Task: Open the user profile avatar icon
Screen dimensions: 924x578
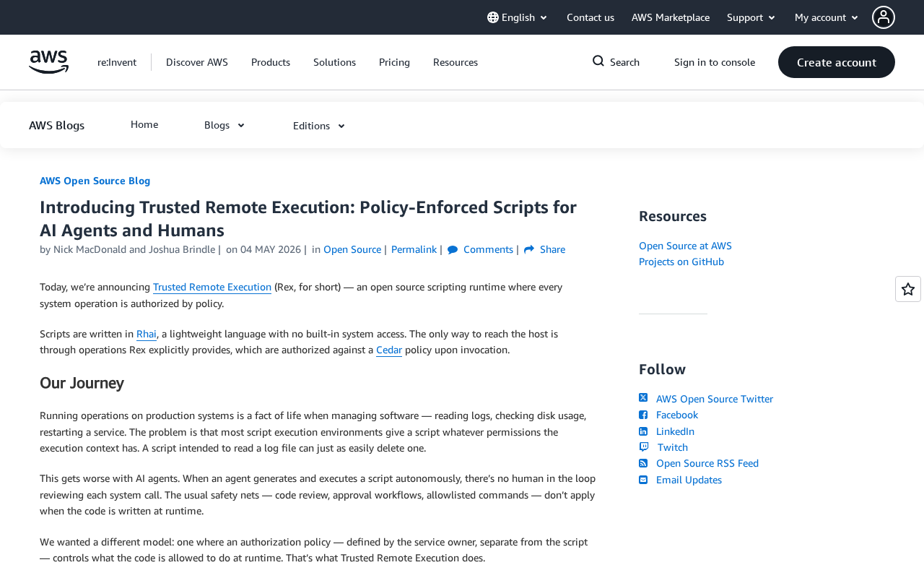Action: 884,17
